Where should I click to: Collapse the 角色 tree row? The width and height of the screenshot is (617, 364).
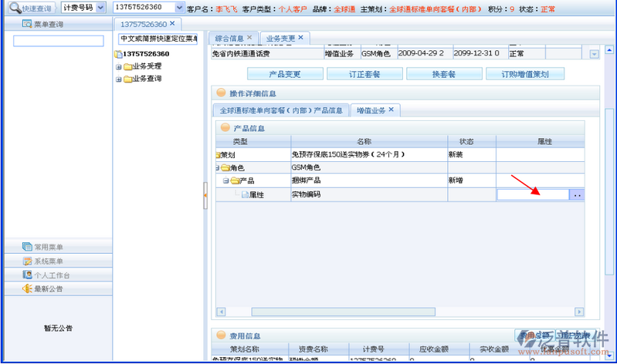(x=218, y=167)
